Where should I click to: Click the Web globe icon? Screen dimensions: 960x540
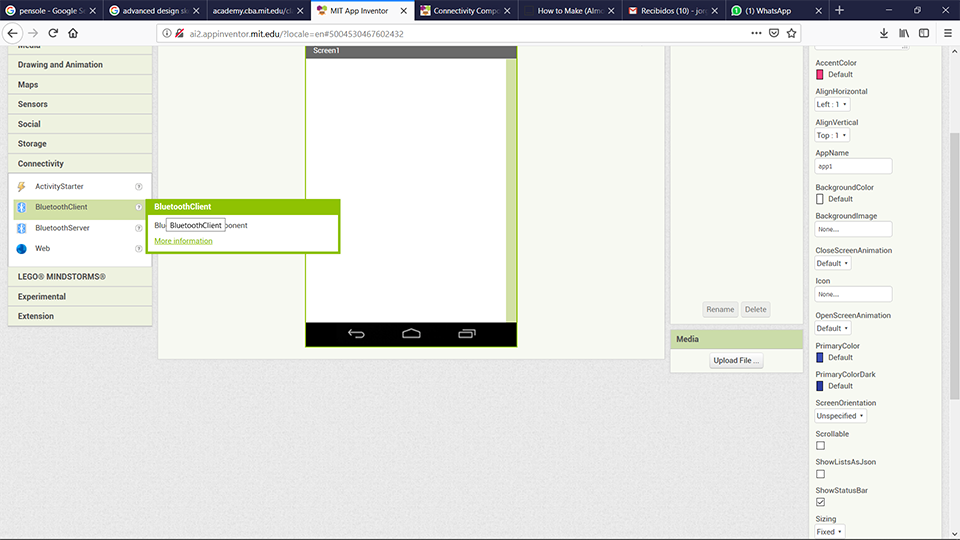(21, 249)
